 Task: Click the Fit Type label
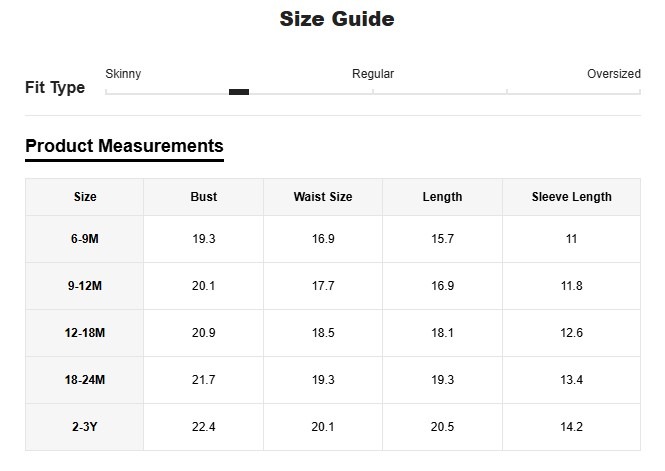pyautogui.click(x=55, y=88)
